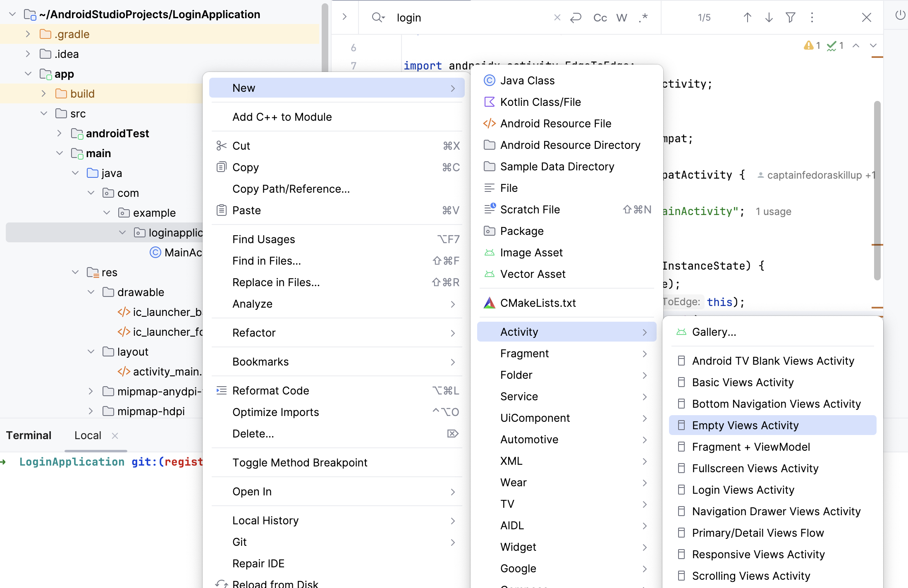The height and width of the screenshot is (588, 908).
Task: Open the search filter options
Action: point(790,17)
